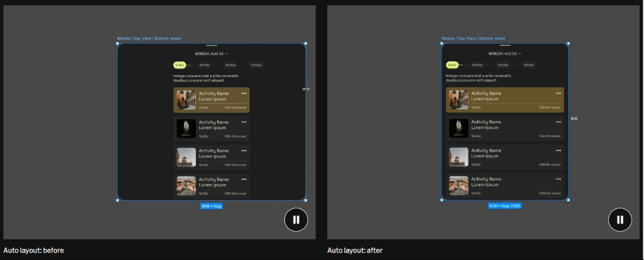Select the highlighted green time chip in the before frame
The width and height of the screenshot is (644, 260).
pyautogui.click(x=180, y=65)
